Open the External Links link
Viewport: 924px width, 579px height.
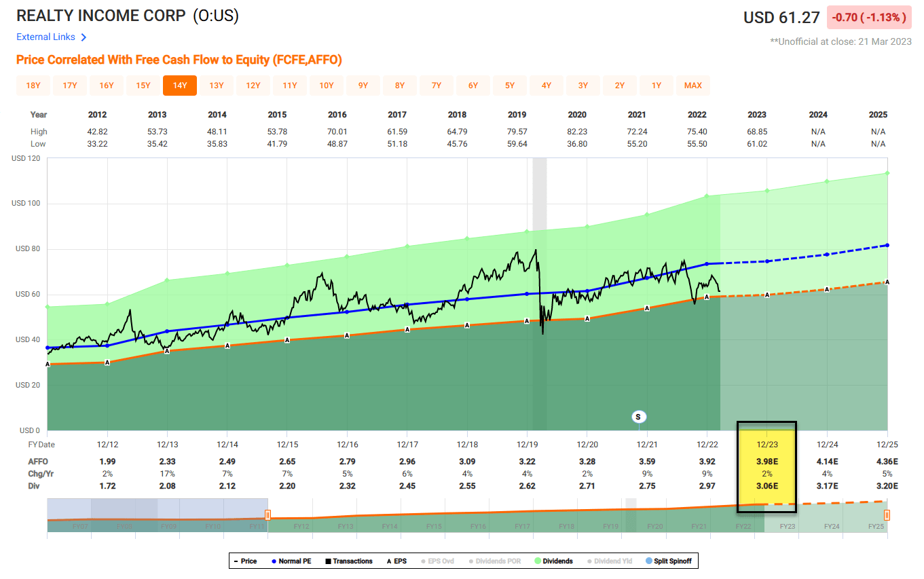(45, 37)
